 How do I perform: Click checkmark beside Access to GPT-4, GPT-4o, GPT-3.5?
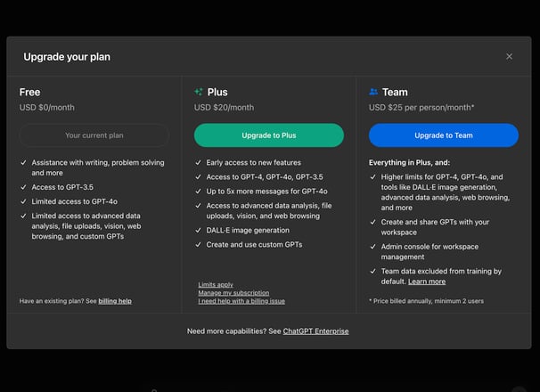[198, 177]
